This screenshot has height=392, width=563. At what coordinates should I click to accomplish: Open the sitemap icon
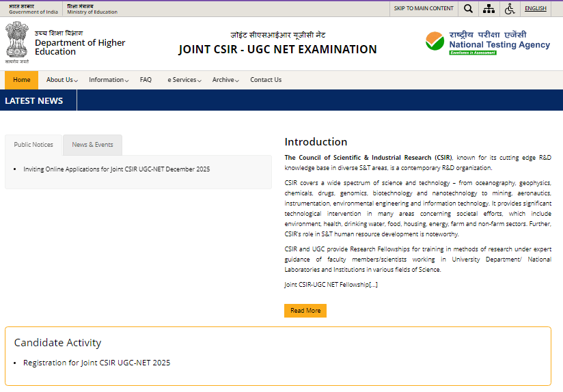(489, 9)
